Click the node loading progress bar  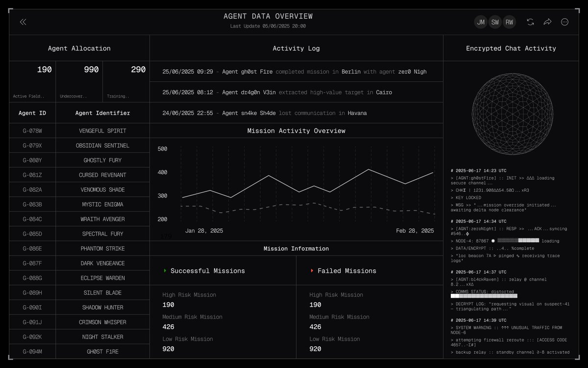point(518,241)
